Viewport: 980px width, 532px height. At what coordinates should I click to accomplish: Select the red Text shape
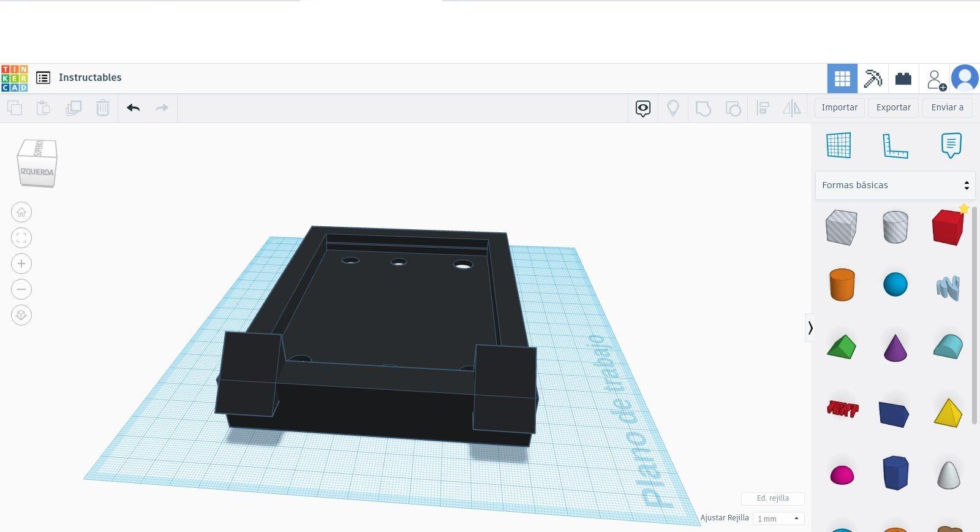842,409
